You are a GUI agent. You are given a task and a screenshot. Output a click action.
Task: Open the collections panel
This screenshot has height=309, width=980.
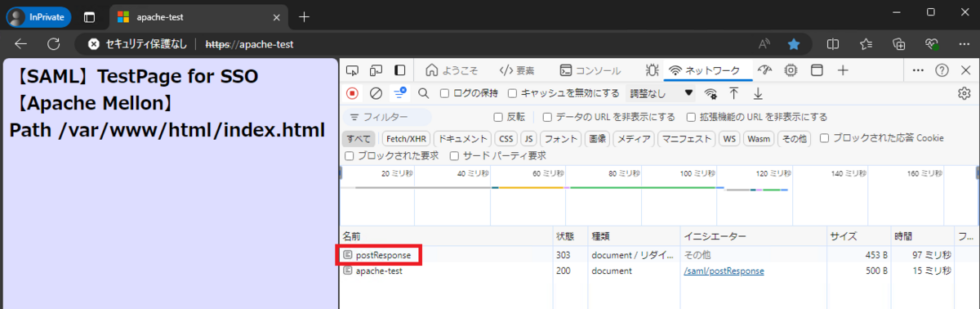pyautogui.click(x=899, y=44)
